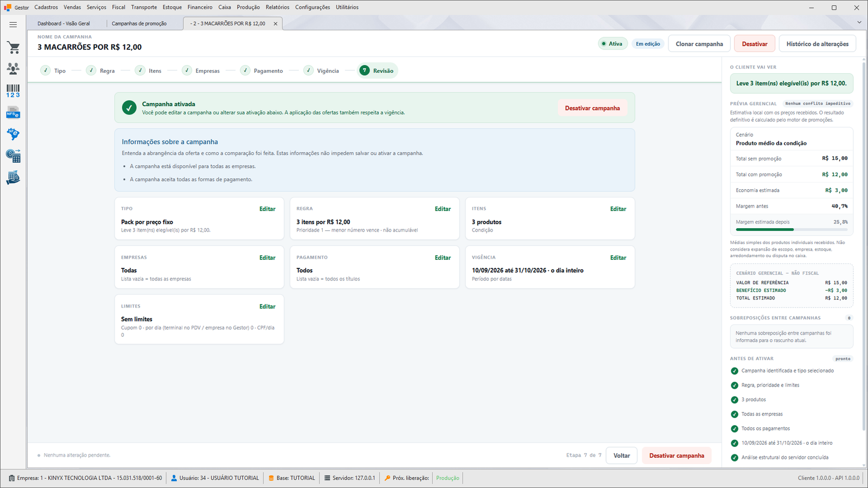This screenshot has height=488, width=868.
Task: Open the Financeiro menu
Action: click(x=200, y=7)
